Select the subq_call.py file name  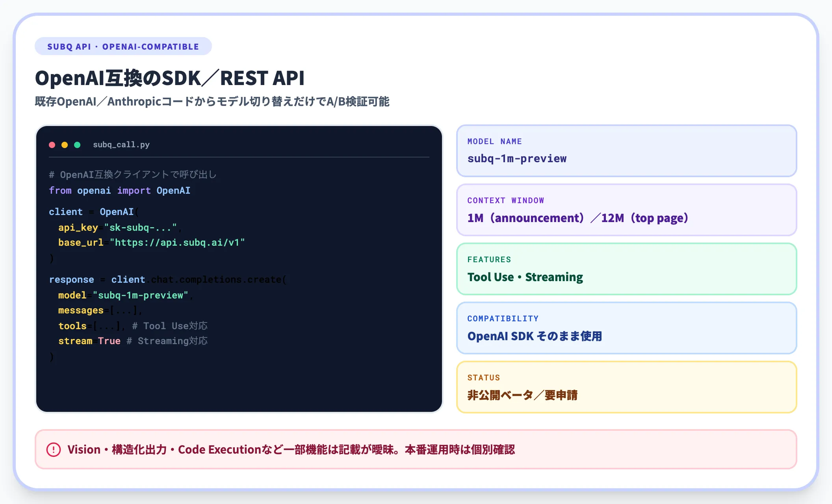coord(121,145)
